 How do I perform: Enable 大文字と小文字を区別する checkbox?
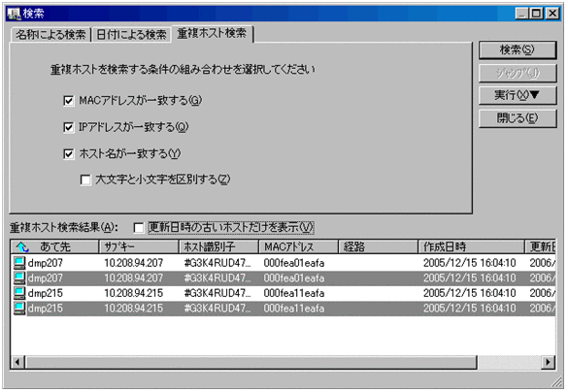click(x=85, y=180)
